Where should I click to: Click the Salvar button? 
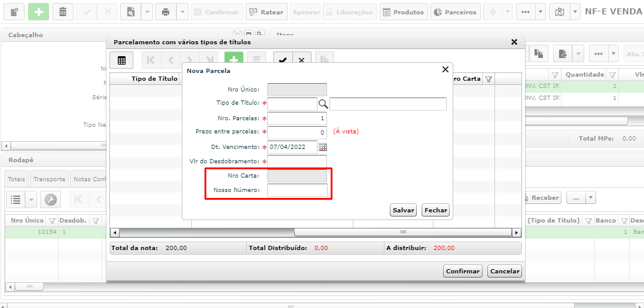(403, 210)
